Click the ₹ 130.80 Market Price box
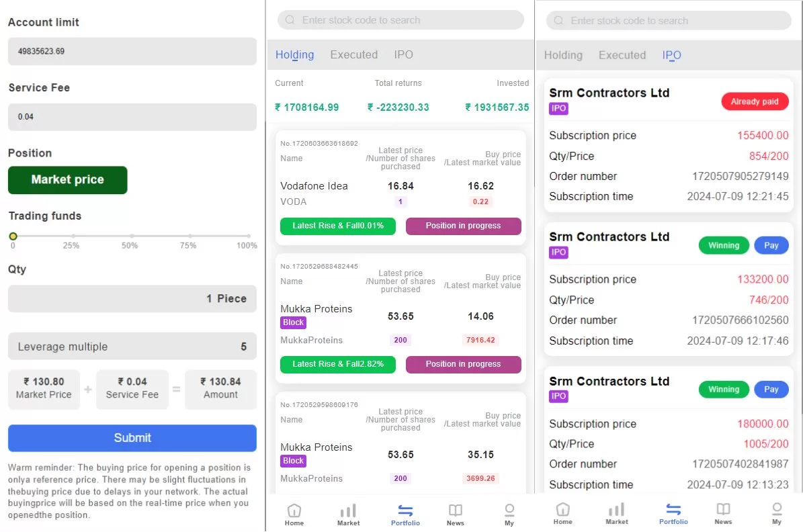 click(x=44, y=389)
